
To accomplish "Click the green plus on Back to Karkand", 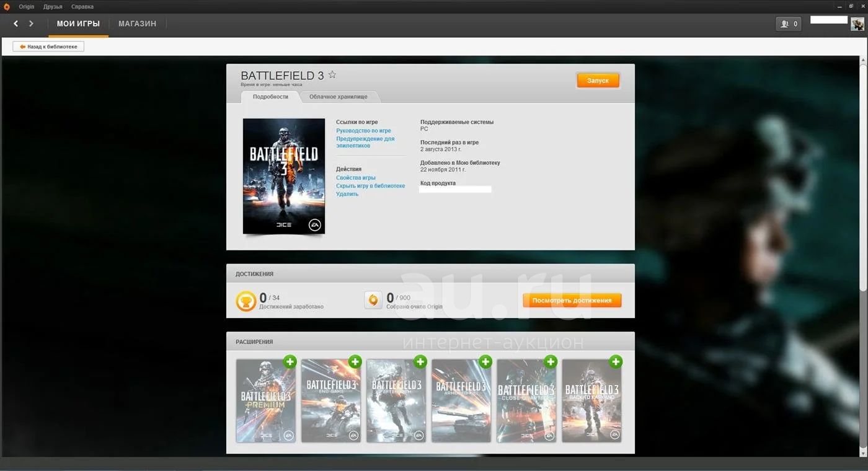I will pos(615,361).
